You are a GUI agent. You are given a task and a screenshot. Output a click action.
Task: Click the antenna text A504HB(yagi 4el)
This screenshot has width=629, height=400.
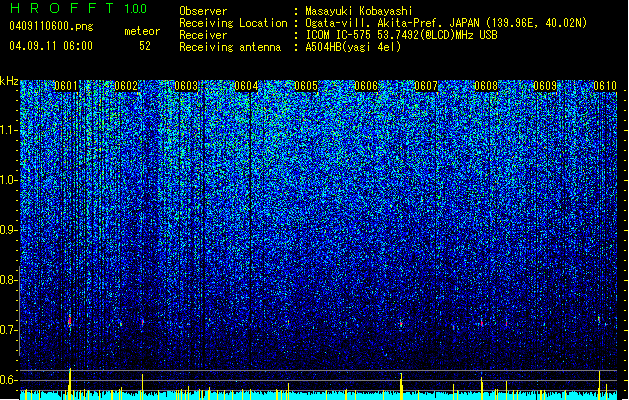[353, 47]
